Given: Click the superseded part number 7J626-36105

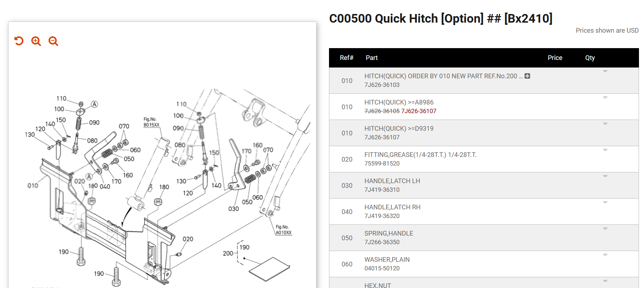Looking at the screenshot, I should coord(382,111).
